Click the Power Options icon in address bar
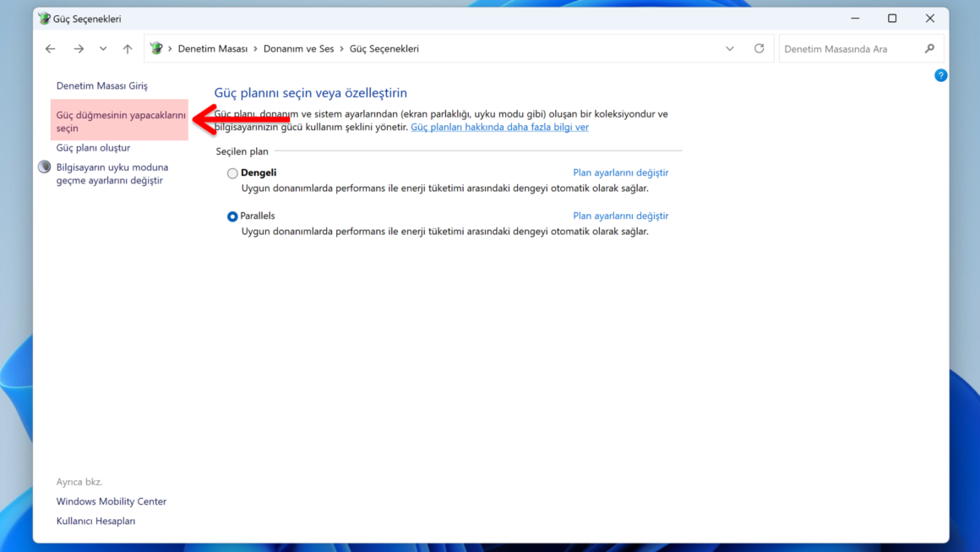 (156, 48)
